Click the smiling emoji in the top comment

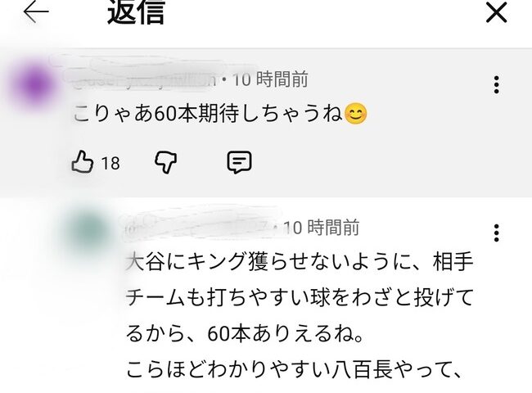coord(355,114)
